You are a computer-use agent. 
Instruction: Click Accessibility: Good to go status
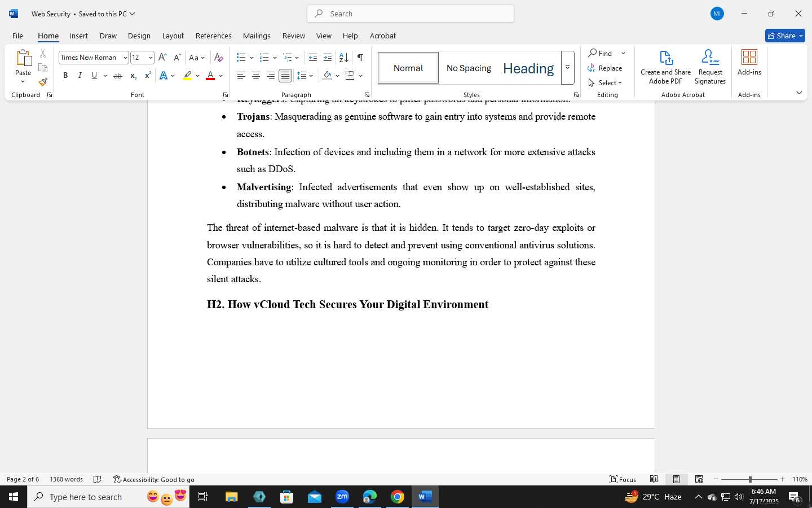154,479
